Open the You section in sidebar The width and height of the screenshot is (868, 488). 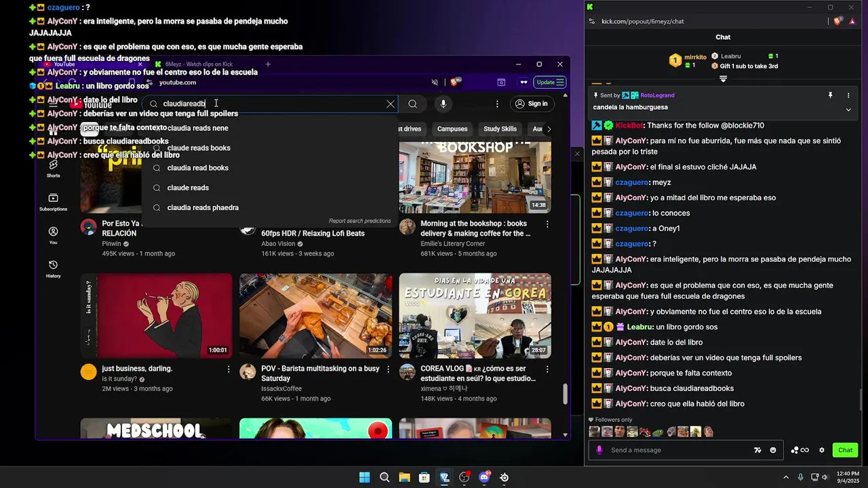[x=54, y=235]
